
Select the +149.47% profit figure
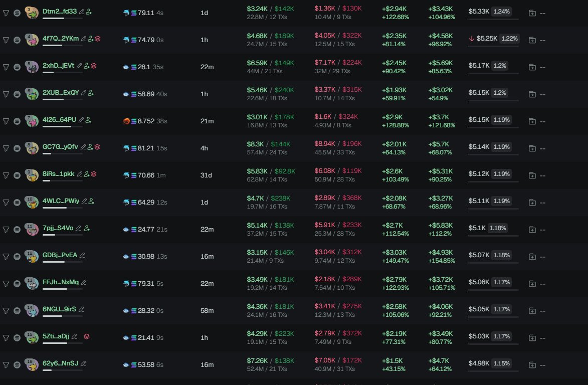[395, 261]
